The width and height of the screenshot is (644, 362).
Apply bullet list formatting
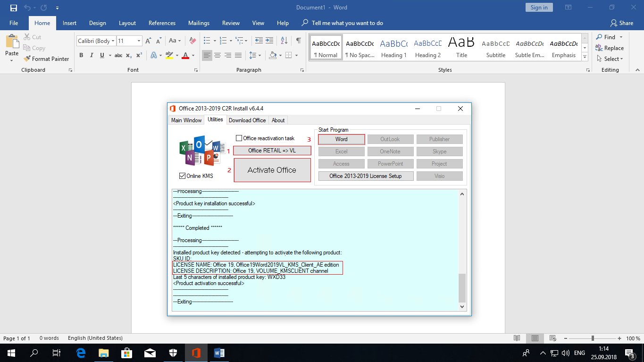coord(206,41)
